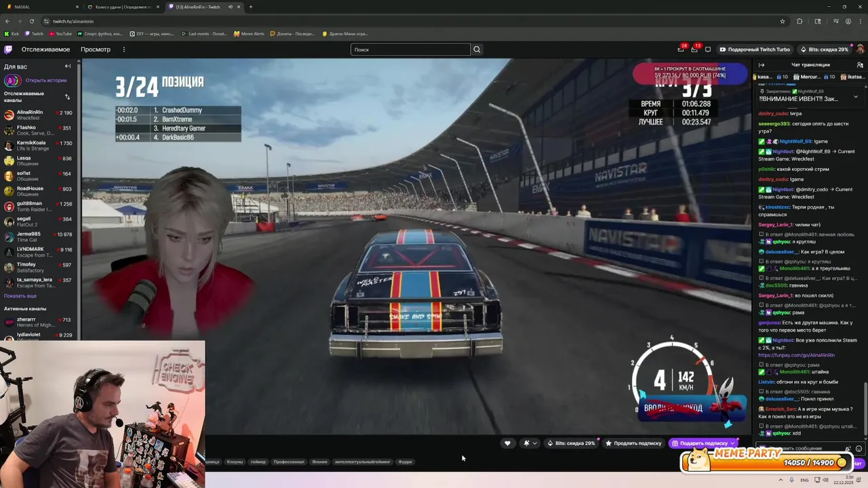Mute the Twitch tab audio icon
This screenshot has width=868, height=488.
pos(231,7)
